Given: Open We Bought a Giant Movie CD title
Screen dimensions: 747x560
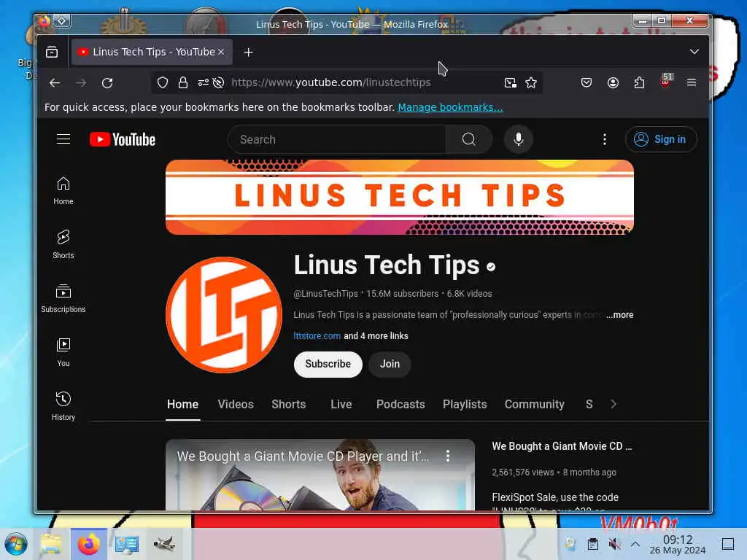Looking at the screenshot, I should tap(562, 446).
